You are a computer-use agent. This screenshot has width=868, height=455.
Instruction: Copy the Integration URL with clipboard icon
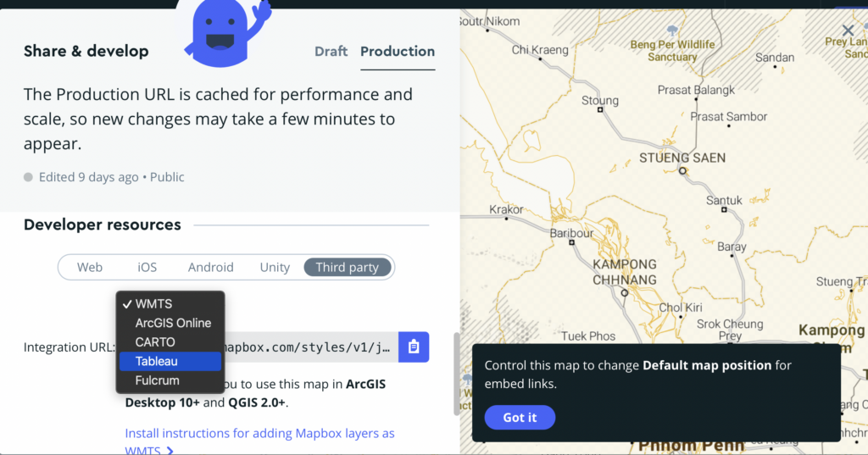point(414,347)
